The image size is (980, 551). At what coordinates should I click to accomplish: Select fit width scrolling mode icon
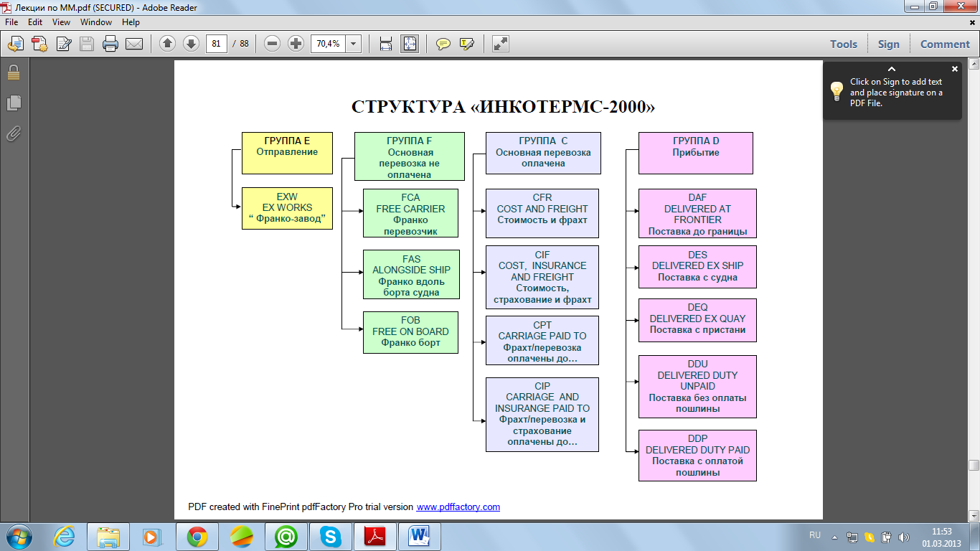386,44
